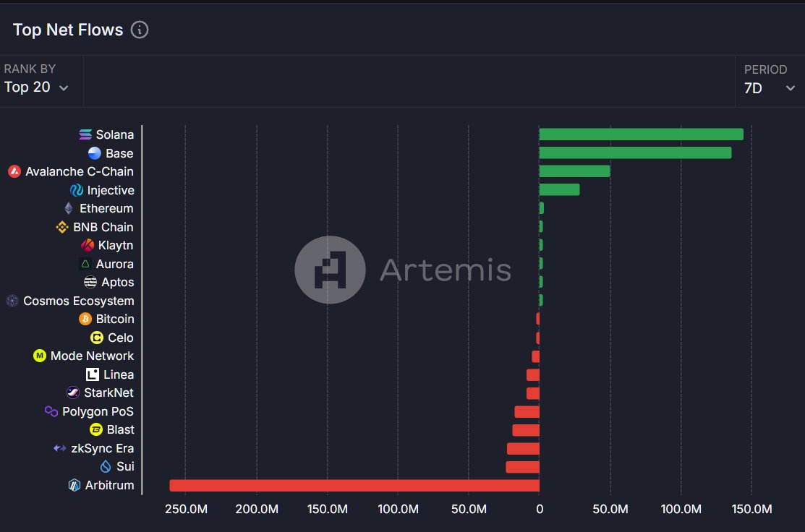Click the Blast logo icon
Screen dimensions: 805x532
coord(96,429)
